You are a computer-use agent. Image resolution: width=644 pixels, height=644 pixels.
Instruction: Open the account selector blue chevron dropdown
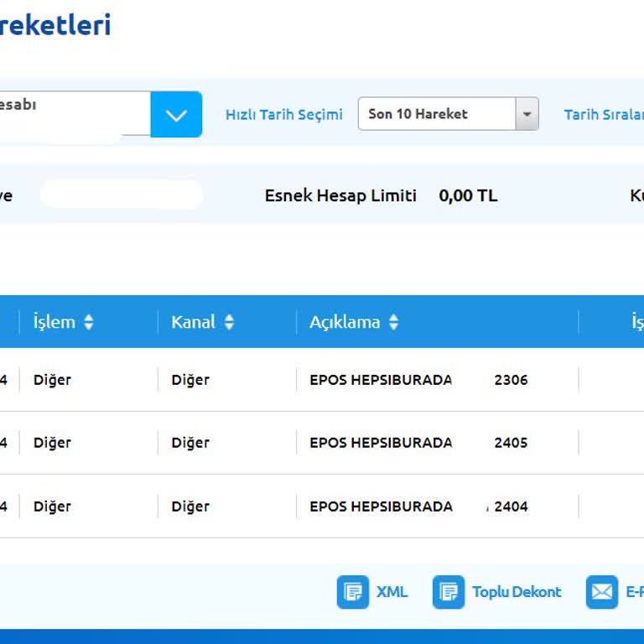[x=176, y=114]
